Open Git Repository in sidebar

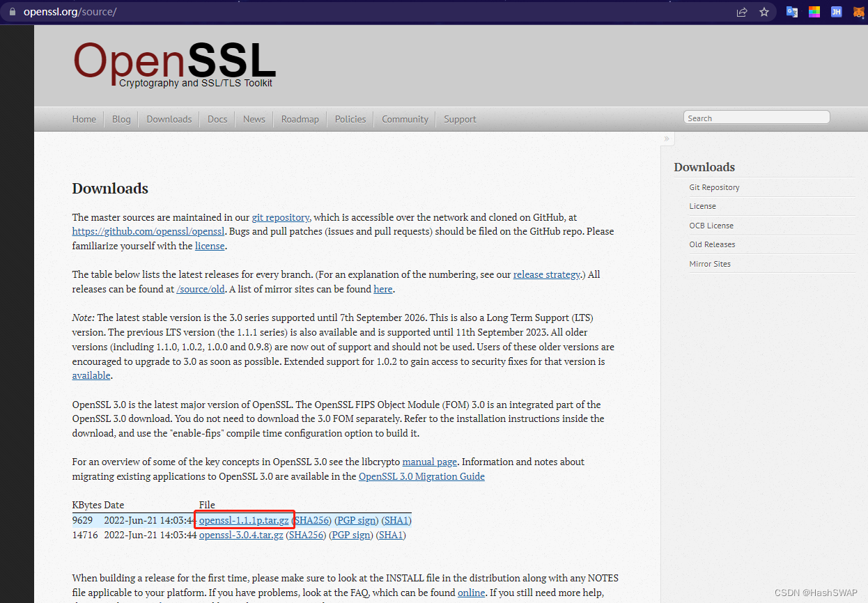(714, 187)
